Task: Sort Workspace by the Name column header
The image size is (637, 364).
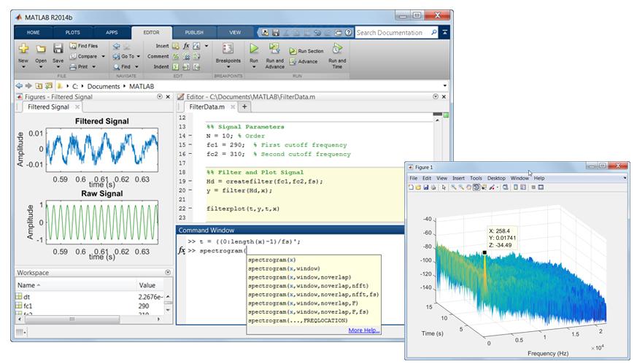Action: coord(76,285)
